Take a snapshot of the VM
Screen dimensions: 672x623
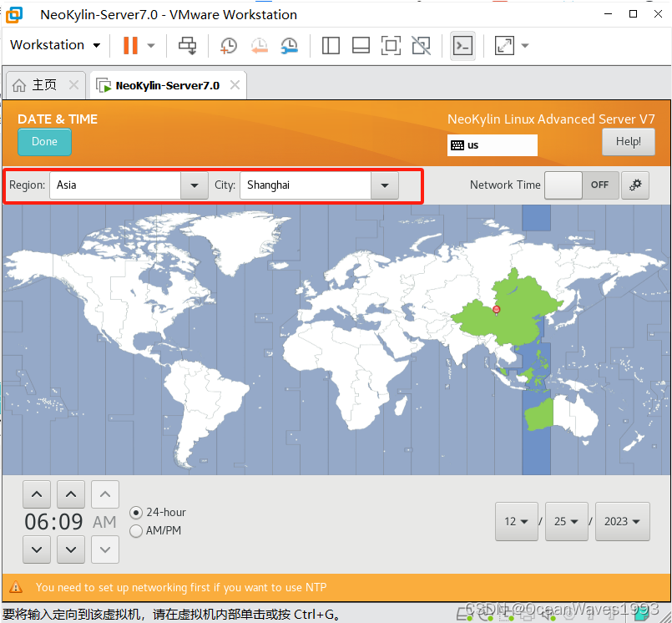point(229,45)
